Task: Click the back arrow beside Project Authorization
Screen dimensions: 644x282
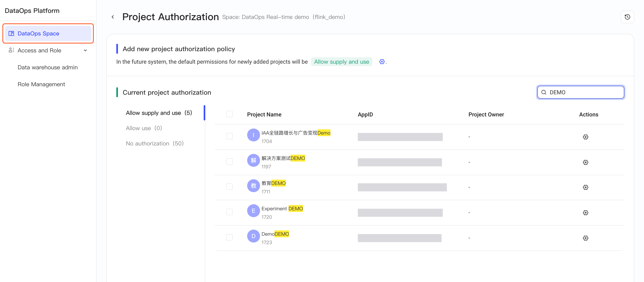Action: [113, 17]
